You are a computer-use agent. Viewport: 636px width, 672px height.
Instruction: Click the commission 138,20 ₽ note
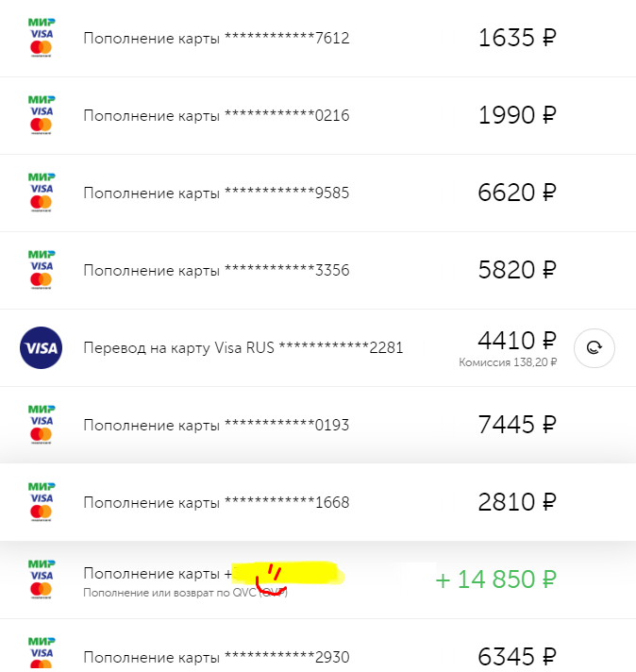tap(508, 362)
